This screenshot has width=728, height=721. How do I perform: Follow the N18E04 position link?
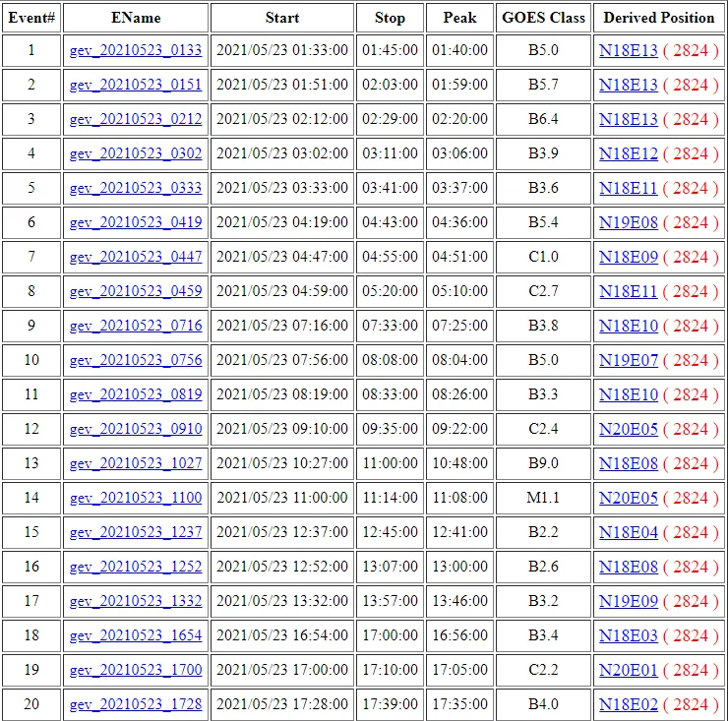coord(629,531)
